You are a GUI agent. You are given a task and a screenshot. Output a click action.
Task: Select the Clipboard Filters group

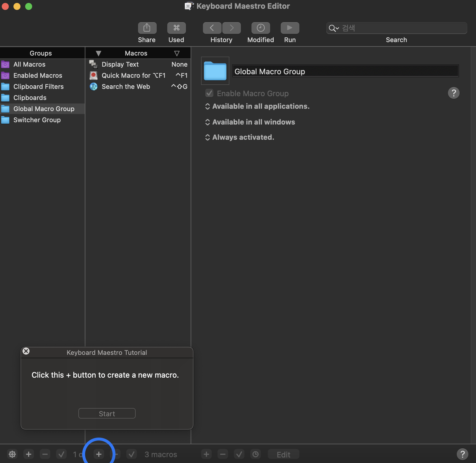(42, 87)
